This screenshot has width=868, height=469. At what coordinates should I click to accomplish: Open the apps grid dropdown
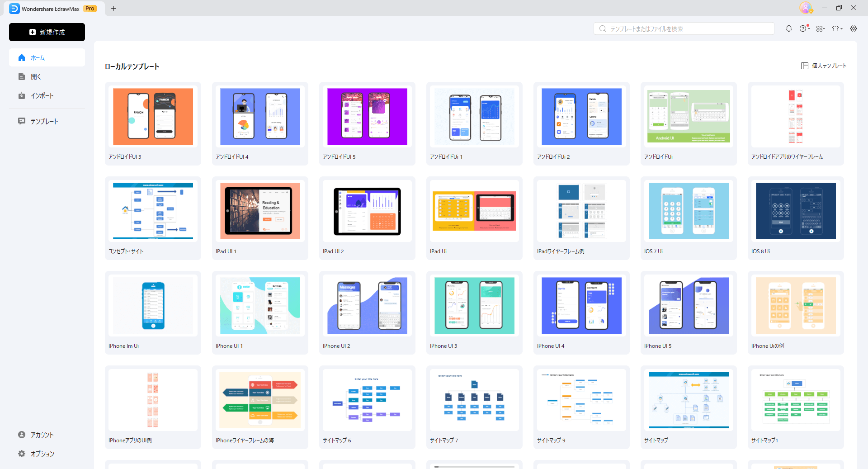click(x=821, y=28)
